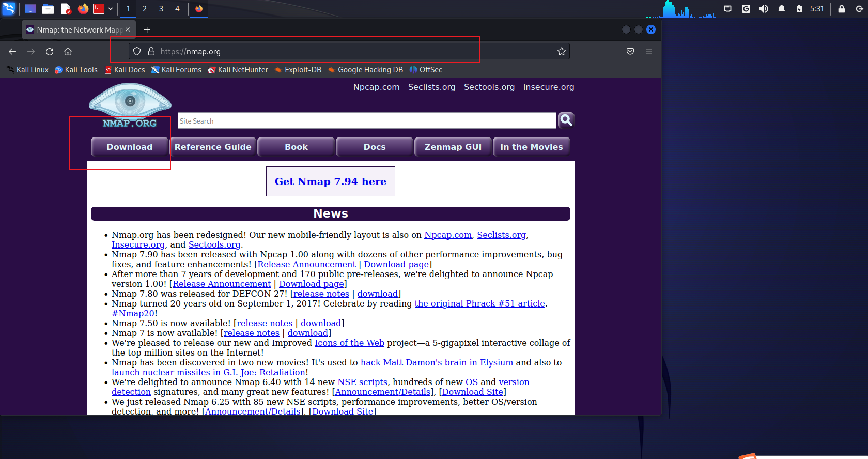Submit search with magnifying glass button
Screen dimensions: 868x459
click(x=566, y=120)
